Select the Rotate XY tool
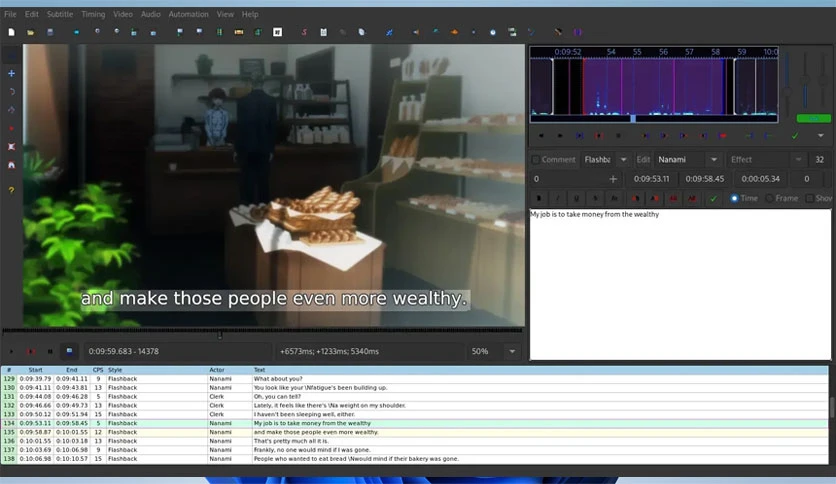 tap(11, 110)
